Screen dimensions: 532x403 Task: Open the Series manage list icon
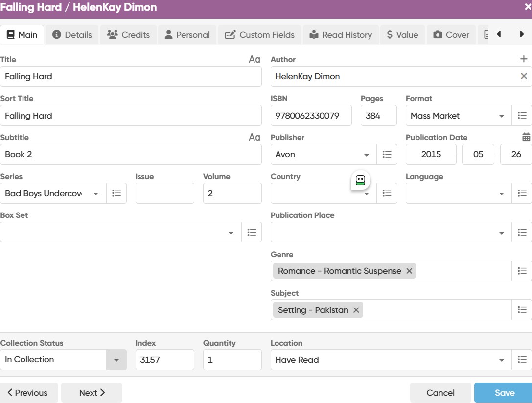click(116, 193)
